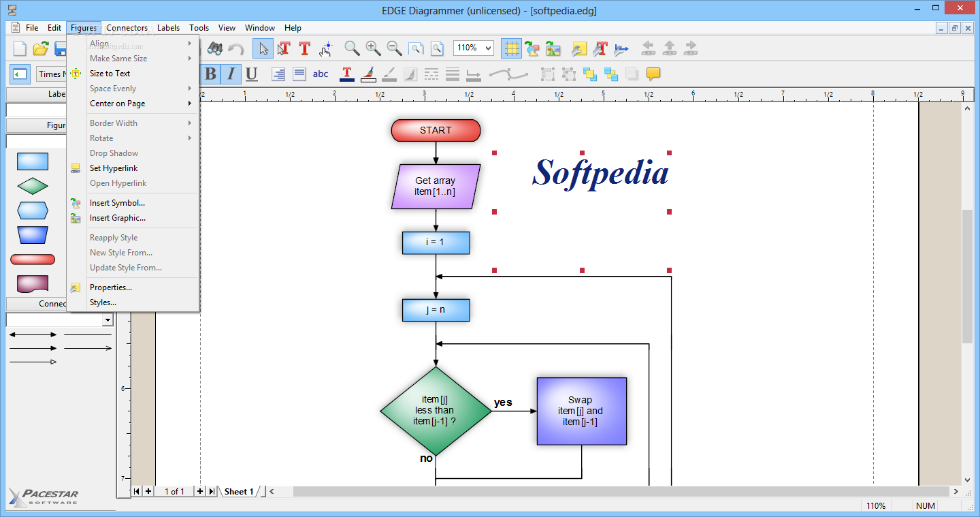Image resolution: width=980 pixels, height=517 pixels.
Task: Click the Insert Symbol toolbar icon
Action: click(532, 48)
